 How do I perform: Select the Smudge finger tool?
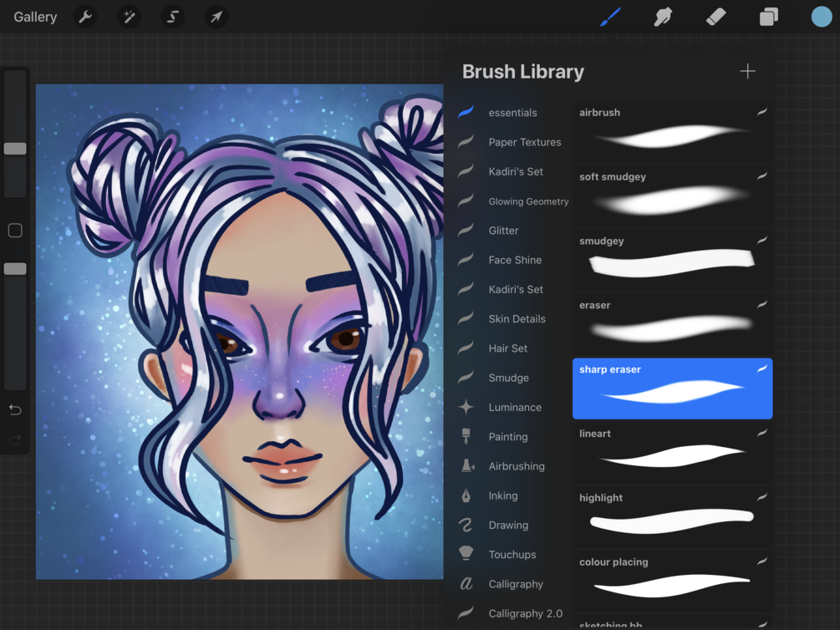point(663,18)
